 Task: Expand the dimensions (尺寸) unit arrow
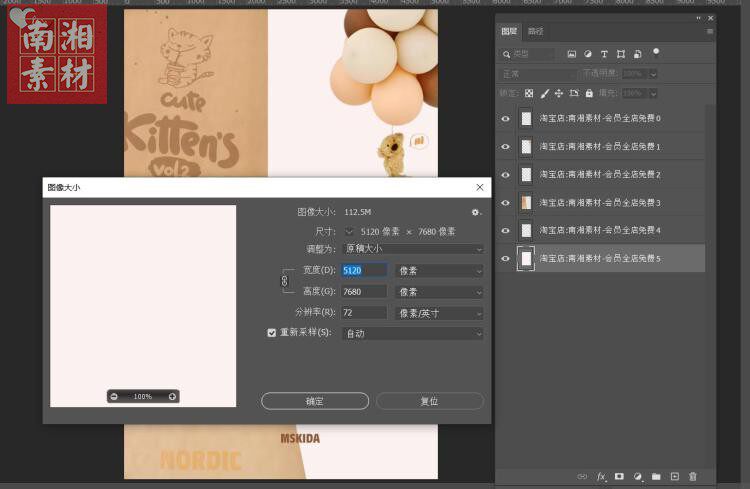pyautogui.click(x=349, y=232)
